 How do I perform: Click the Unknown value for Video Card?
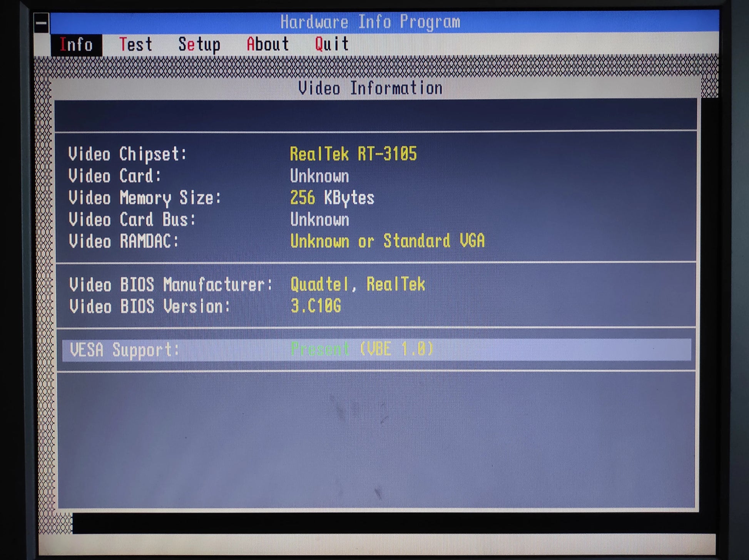click(319, 176)
